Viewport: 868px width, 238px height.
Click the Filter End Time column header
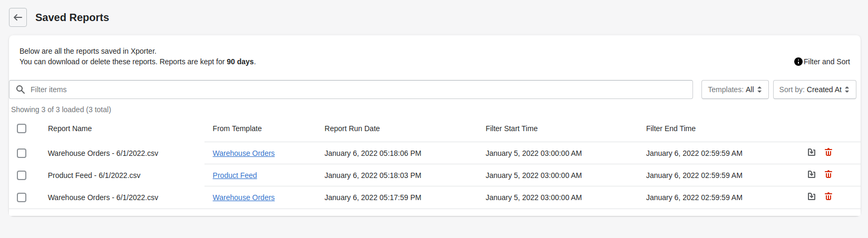point(670,128)
